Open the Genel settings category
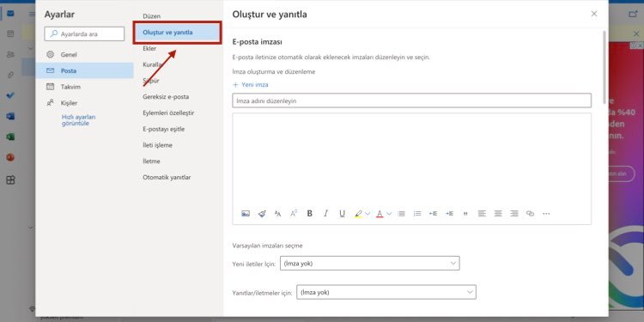 [84, 55]
